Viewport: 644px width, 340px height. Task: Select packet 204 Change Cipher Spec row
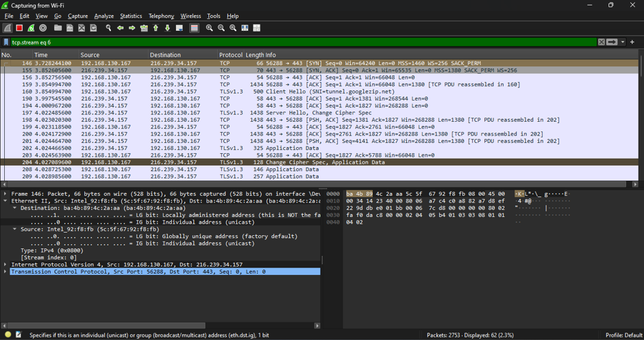(x=319, y=162)
